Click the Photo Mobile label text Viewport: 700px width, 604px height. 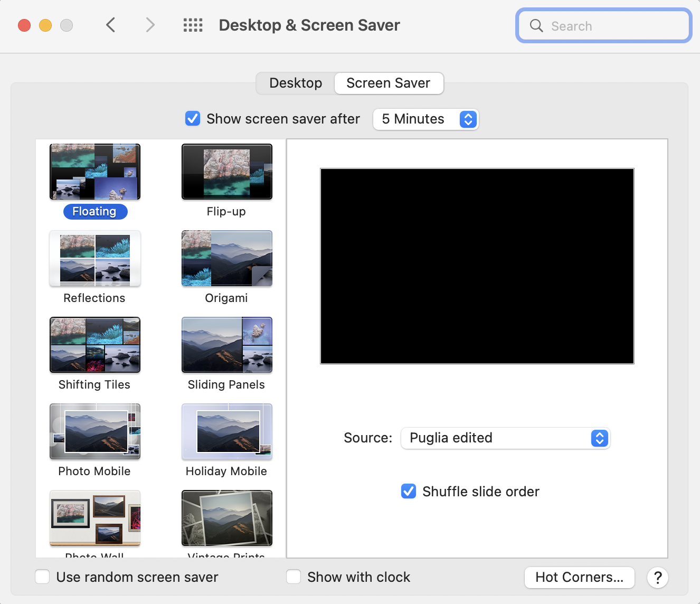click(94, 471)
